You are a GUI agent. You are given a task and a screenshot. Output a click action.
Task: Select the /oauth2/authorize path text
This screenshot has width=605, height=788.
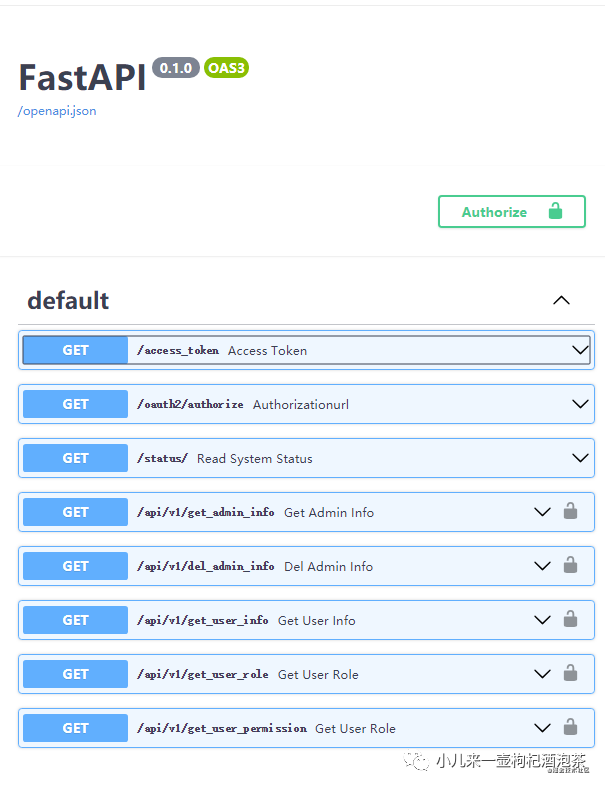[x=190, y=404]
